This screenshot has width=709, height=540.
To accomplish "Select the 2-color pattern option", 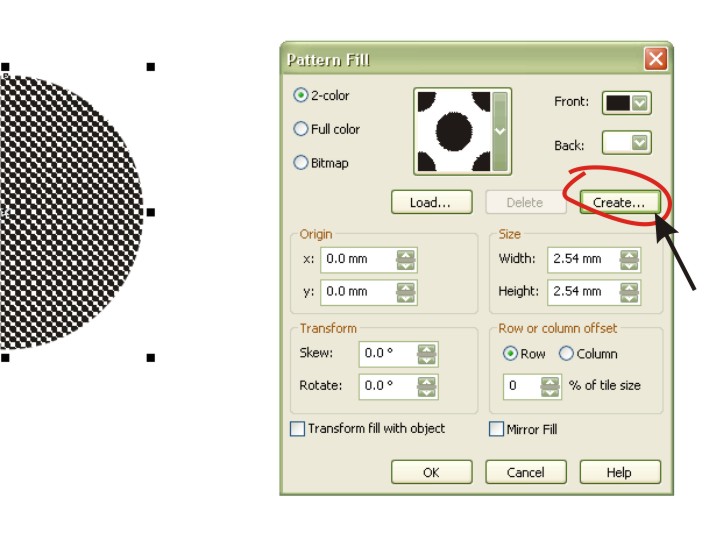I will coord(301,96).
